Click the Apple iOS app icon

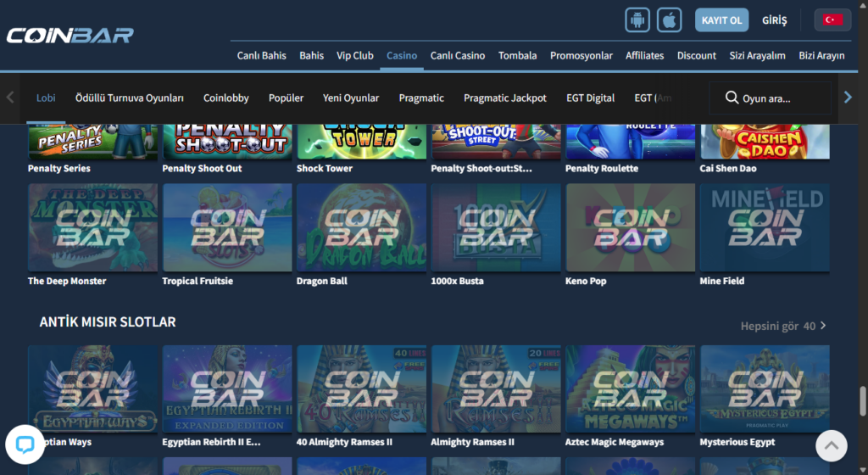(670, 20)
